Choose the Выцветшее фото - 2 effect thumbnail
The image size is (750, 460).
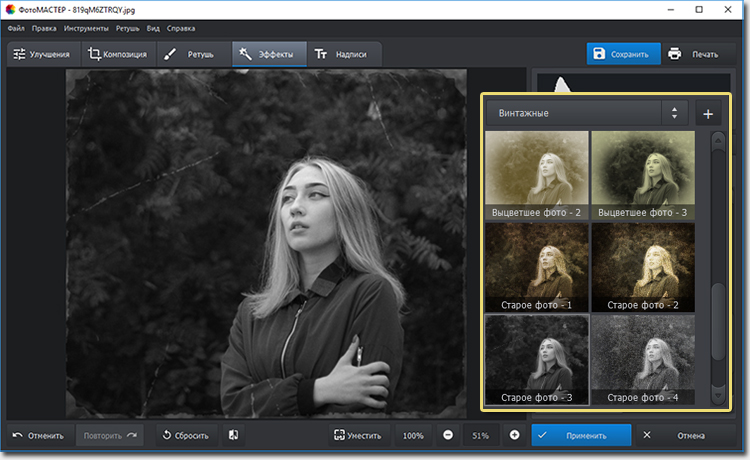(x=537, y=174)
